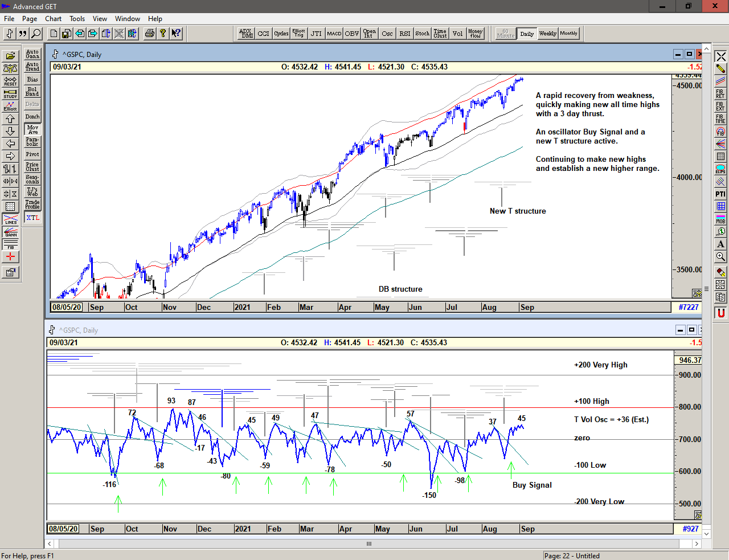Image resolution: width=729 pixels, height=560 pixels.
Task: Click the vertical scrollbar up arrow
Action: (x=706, y=49)
